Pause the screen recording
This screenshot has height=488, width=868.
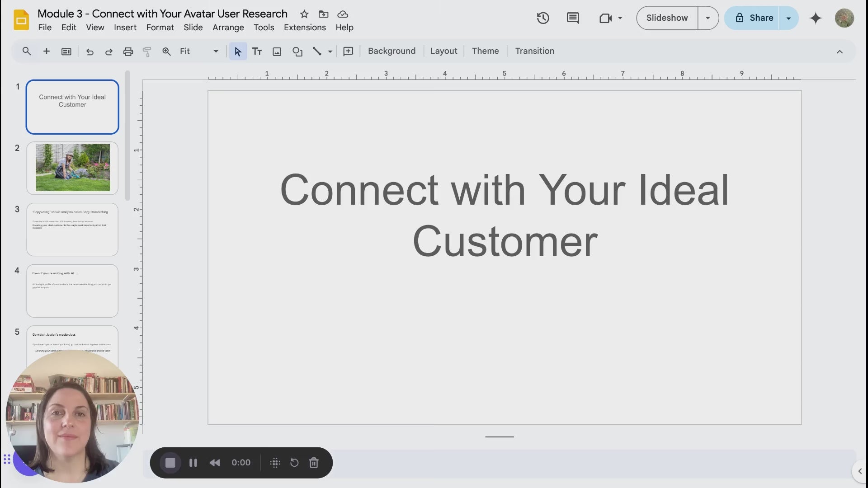point(193,463)
